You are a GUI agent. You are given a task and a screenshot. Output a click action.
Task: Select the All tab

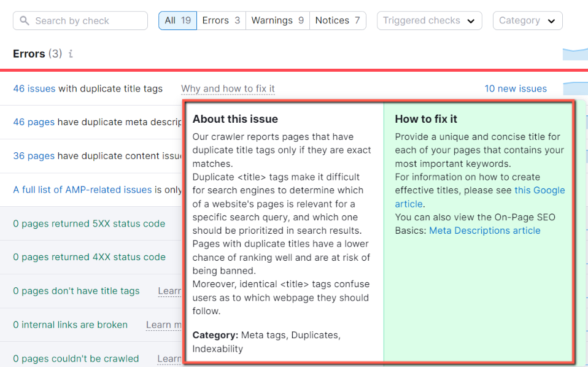click(177, 20)
